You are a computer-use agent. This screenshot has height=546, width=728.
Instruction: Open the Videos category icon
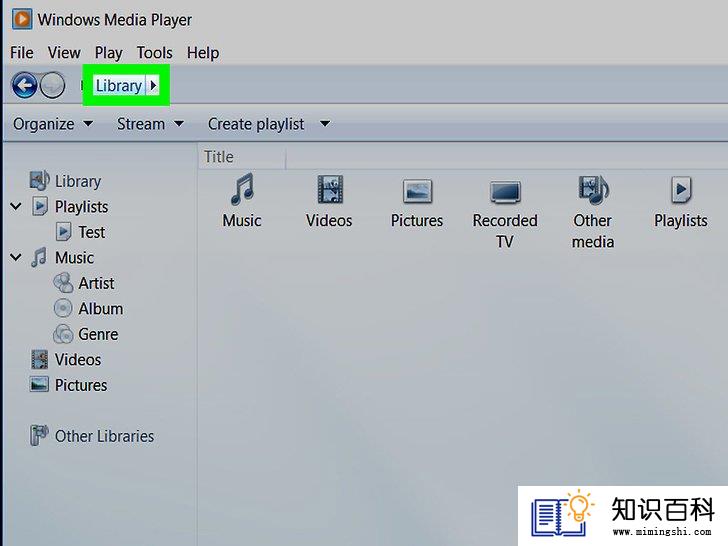pyautogui.click(x=330, y=189)
